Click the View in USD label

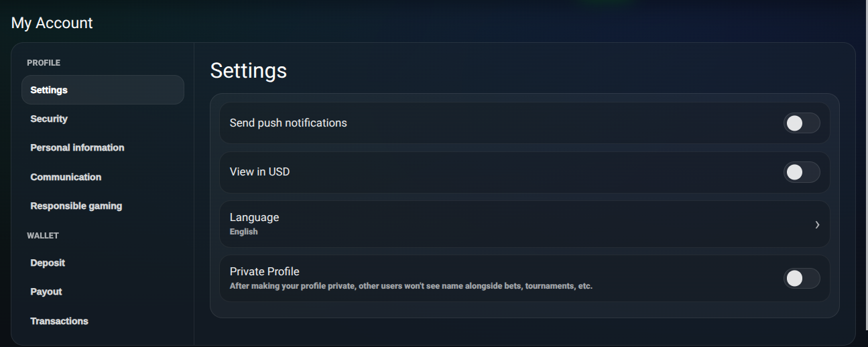259,171
